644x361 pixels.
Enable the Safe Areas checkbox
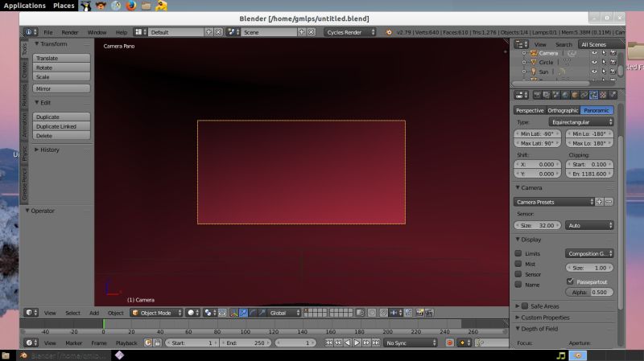(525, 306)
